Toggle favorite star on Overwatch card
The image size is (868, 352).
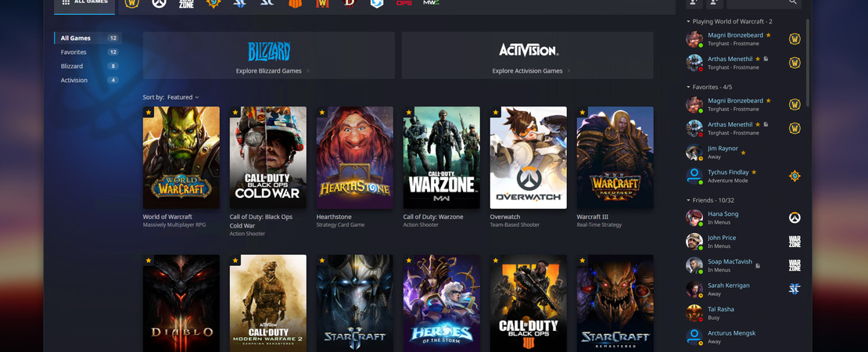pos(496,112)
